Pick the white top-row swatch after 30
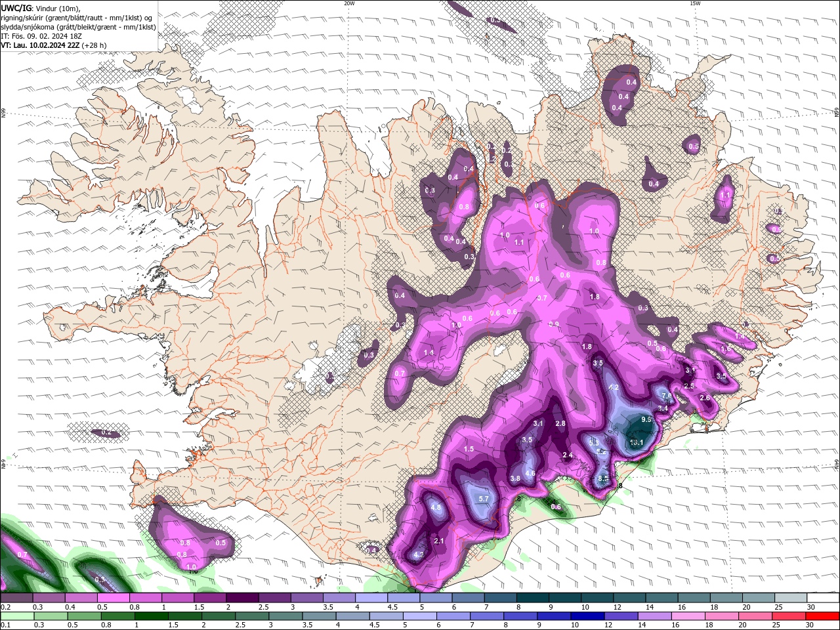The height and width of the screenshot is (630, 840). tap(823, 598)
